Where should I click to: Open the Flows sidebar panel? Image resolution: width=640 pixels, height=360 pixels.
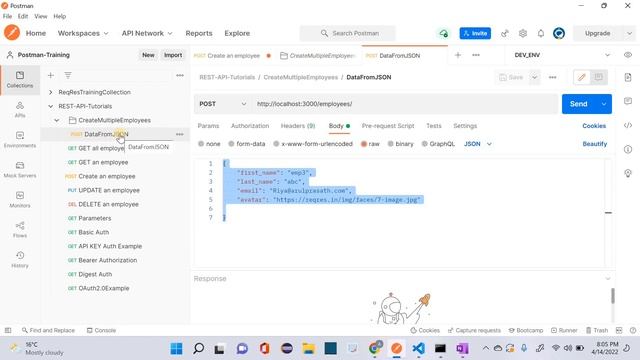click(20, 229)
